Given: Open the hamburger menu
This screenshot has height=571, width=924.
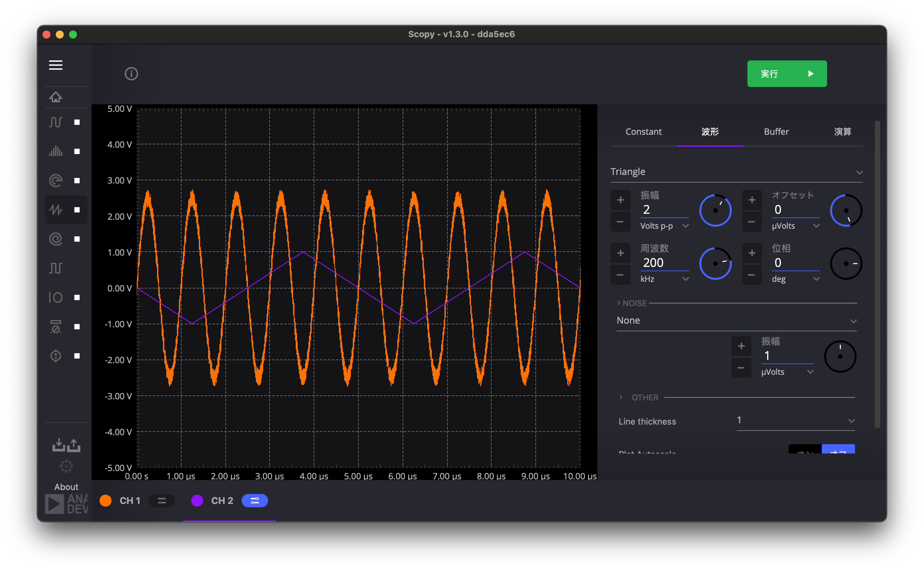Looking at the screenshot, I should (55, 65).
